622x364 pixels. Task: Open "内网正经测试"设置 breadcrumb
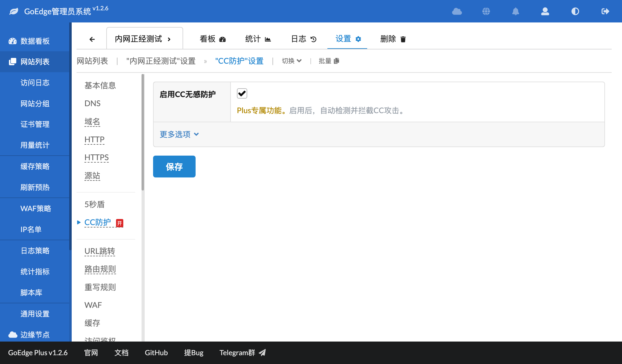tap(161, 61)
